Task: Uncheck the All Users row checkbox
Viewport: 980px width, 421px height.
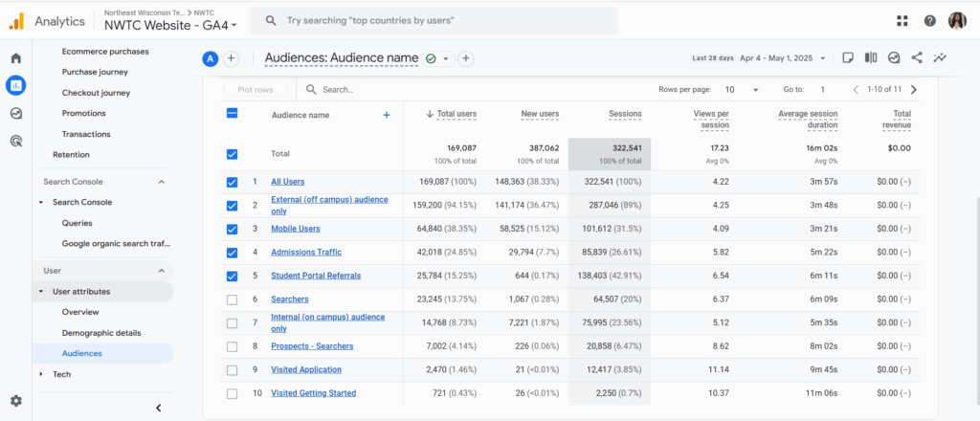Action: (x=232, y=183)
